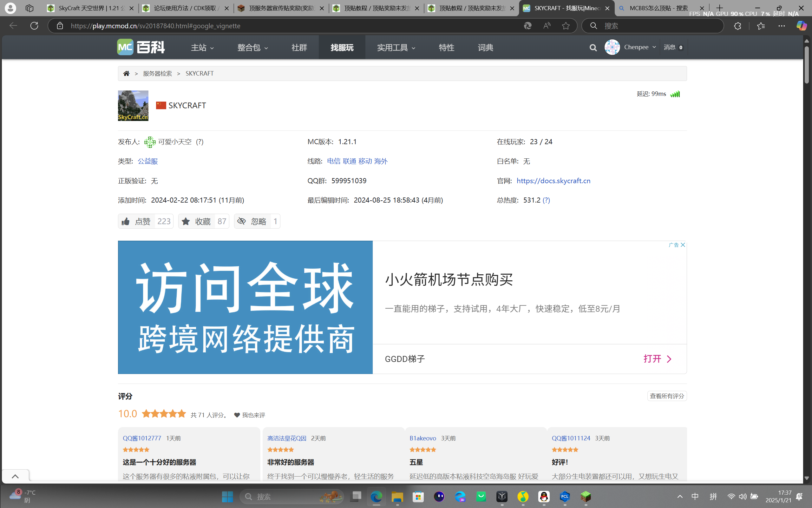
Task: Toggle the 忽略 hidden-eye button
Action: tap(257, 221)
